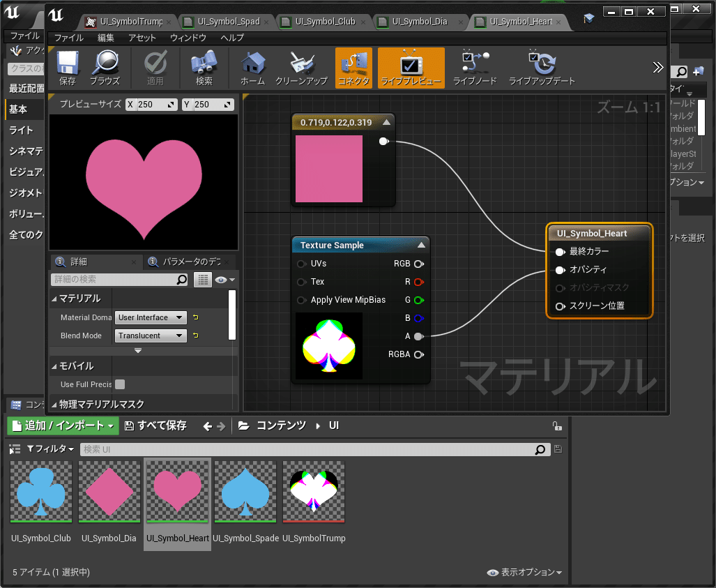
Task: Expand the toolbar overflow chevron
Action: click(657, 68)
